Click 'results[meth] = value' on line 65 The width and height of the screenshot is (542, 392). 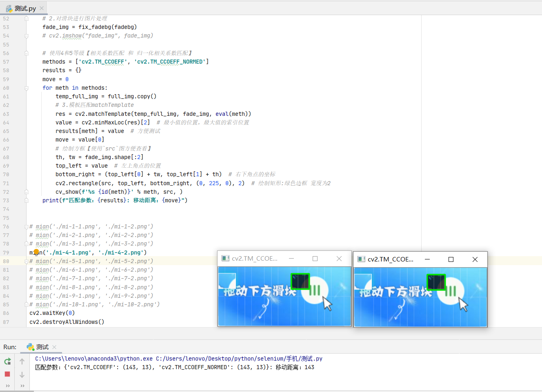click(90, 131)
